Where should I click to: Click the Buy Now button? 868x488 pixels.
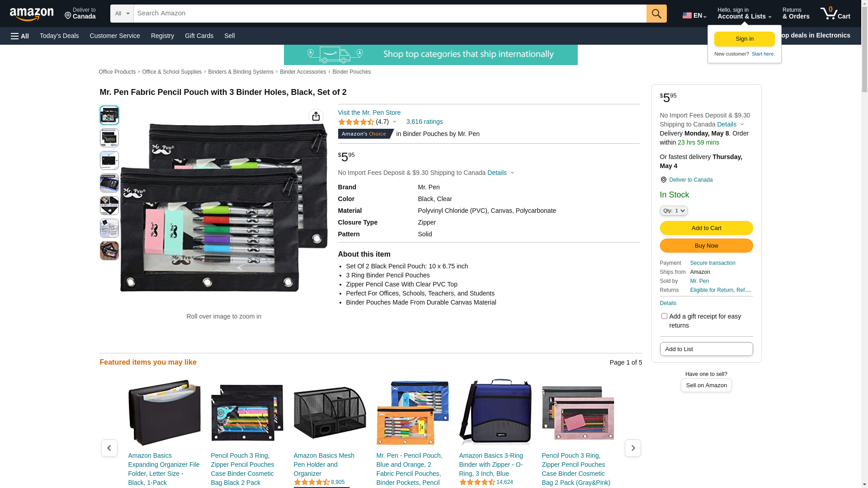click(706, 246)
